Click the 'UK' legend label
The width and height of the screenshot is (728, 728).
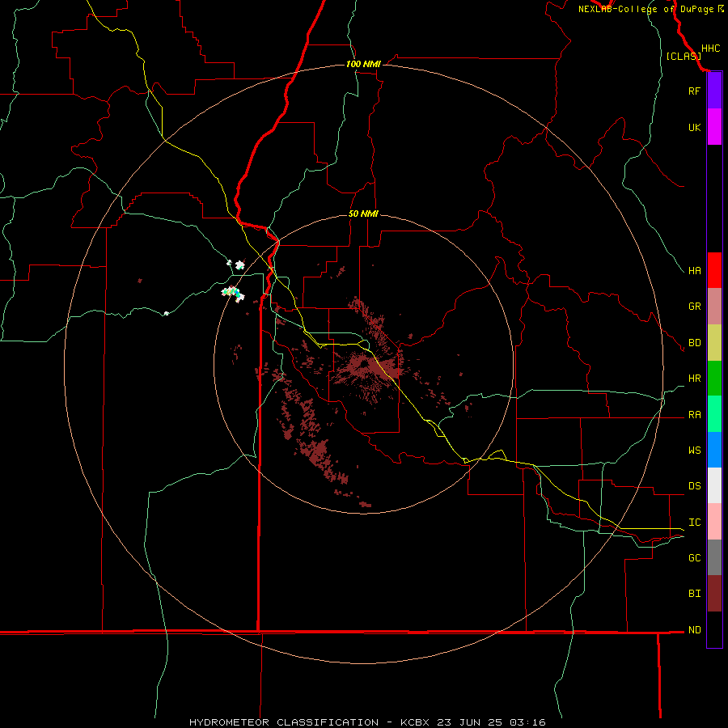[x=694, y=127]
